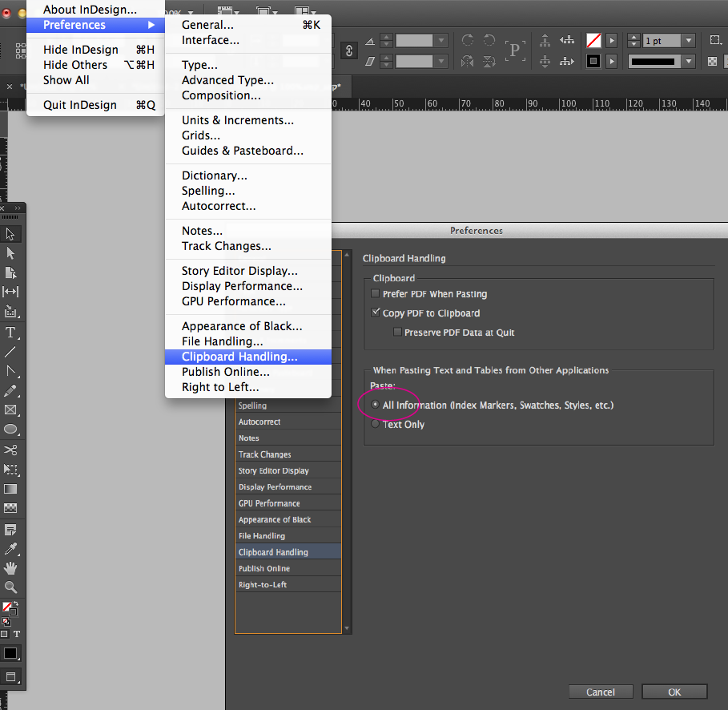This screenshot has height=710, width=728.
Task: Select Track Changes in preferences list
Action: point(288,454)
